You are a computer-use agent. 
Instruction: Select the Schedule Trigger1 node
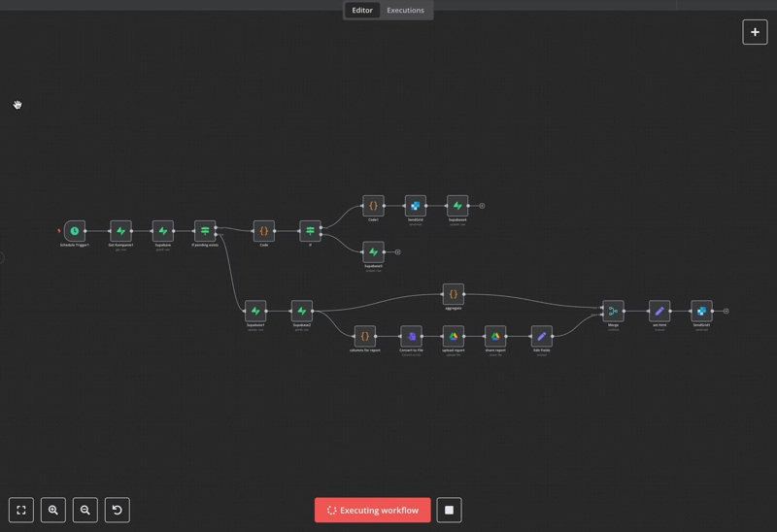(x=74, y=231)
